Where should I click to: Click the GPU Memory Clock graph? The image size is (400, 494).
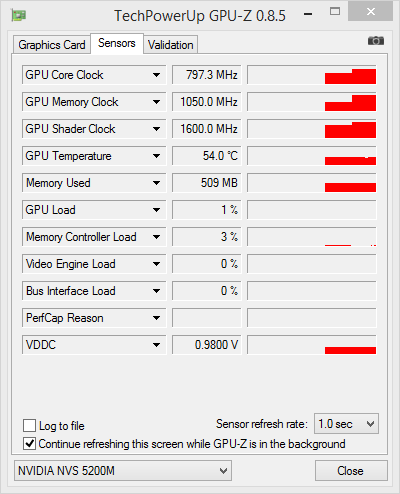tap(312, 102)
